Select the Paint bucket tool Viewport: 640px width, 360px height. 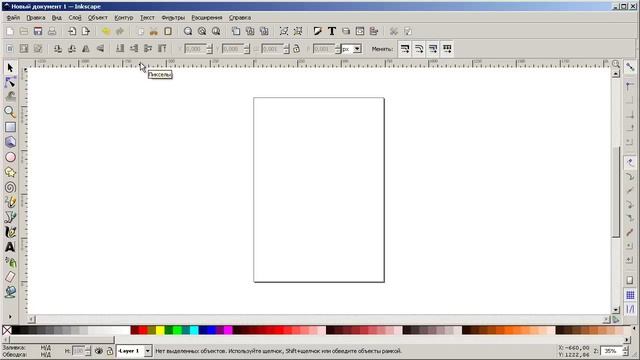coord(10,291)
